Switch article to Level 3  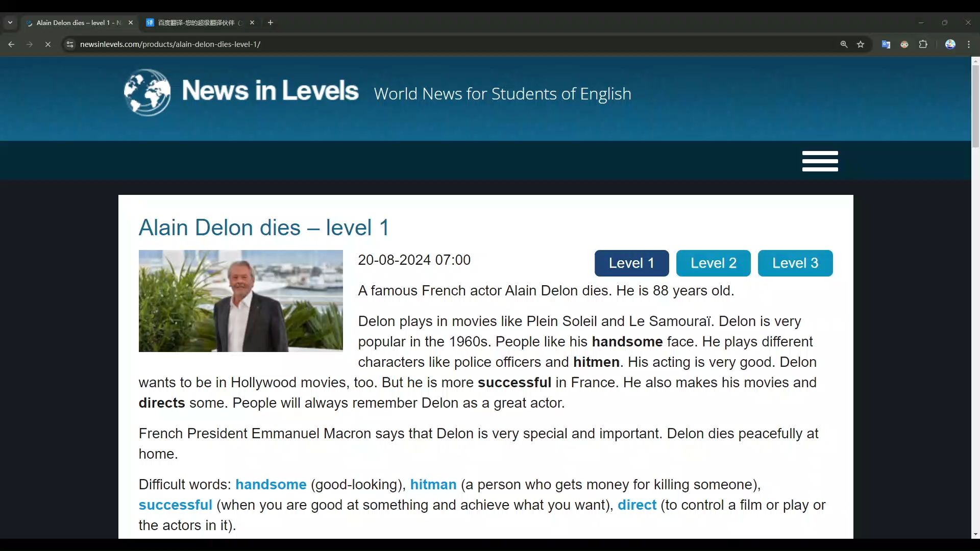click(x=795, y=263)
